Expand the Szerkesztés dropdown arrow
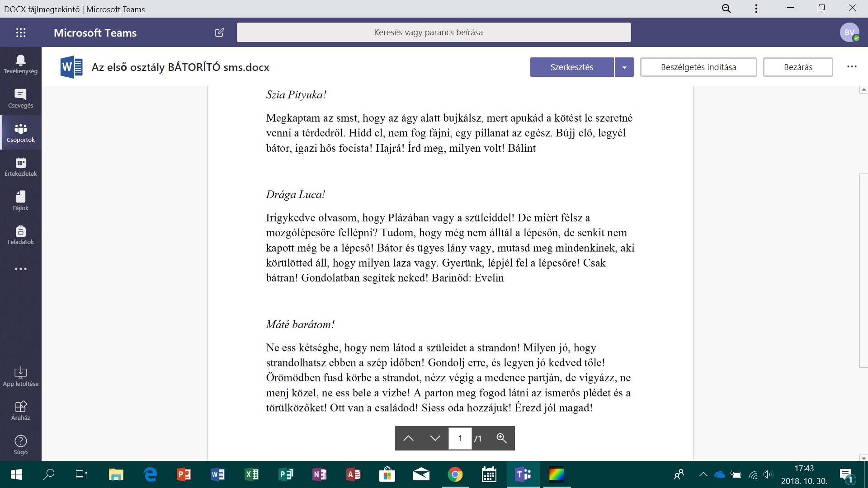The width and height of the screenshot is (868, 488). (x=624, y=67)
